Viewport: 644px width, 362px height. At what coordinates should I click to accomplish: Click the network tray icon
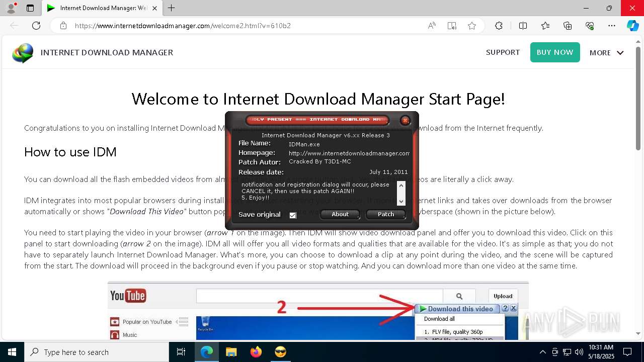pos(567,352)
